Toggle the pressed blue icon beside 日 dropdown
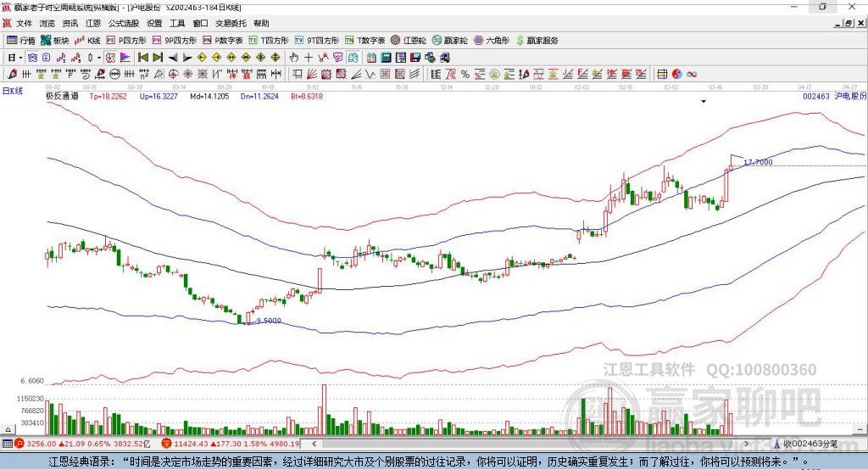 pos(32,58)
